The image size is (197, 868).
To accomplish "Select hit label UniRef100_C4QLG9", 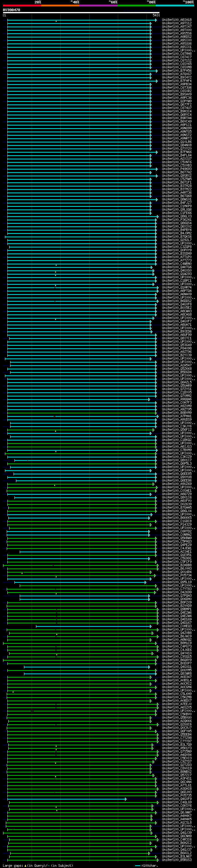I will (x=176, y=802).
